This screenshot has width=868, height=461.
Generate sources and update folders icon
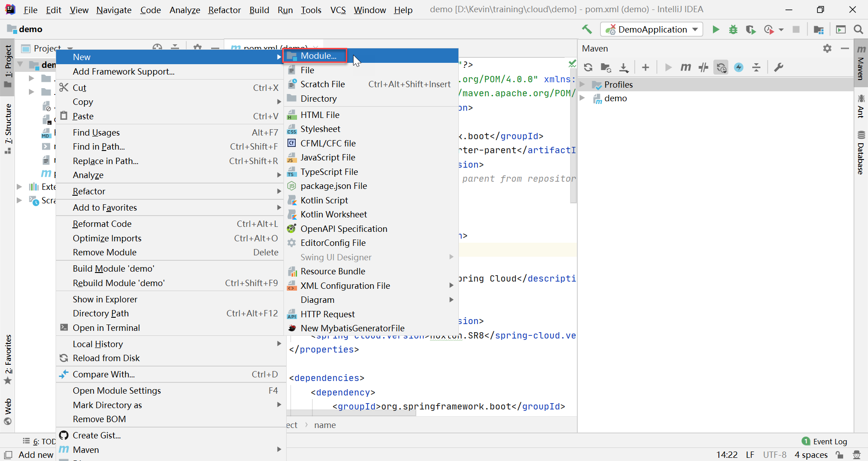(x=606, y=67)
